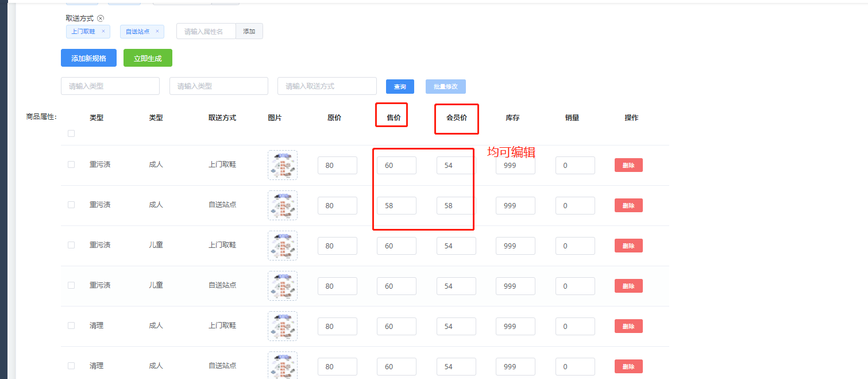Delete the 取送方式 spec with the circled × icon
Image resolution: width=868 pixels, height=379 pixels.
[x=101, y=18]
